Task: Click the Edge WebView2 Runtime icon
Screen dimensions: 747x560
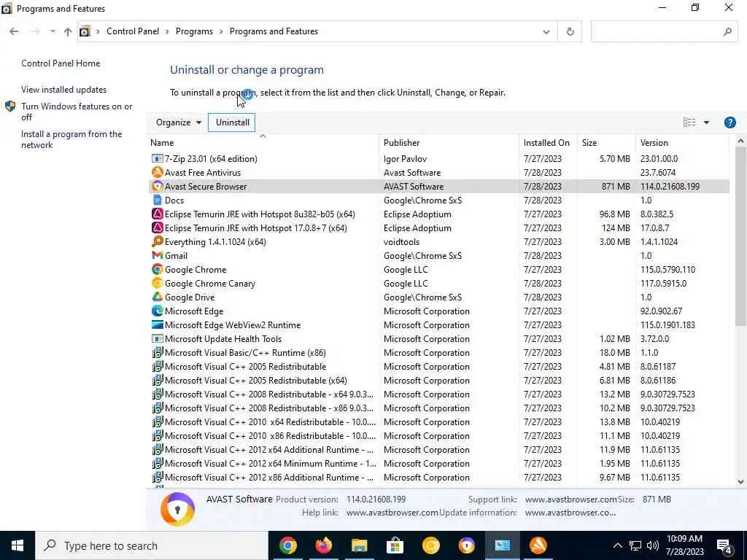Action: pyautogui.click(x=157, y=324)
